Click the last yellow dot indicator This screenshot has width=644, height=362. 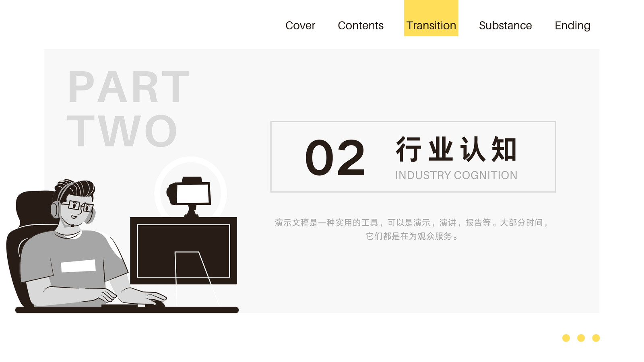point(596,338)
